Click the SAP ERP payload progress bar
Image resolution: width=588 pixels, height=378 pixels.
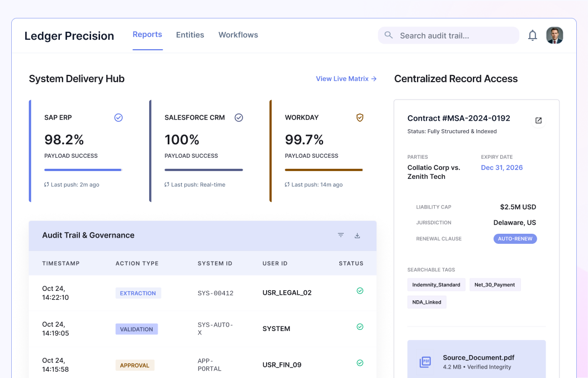[83, 170]
